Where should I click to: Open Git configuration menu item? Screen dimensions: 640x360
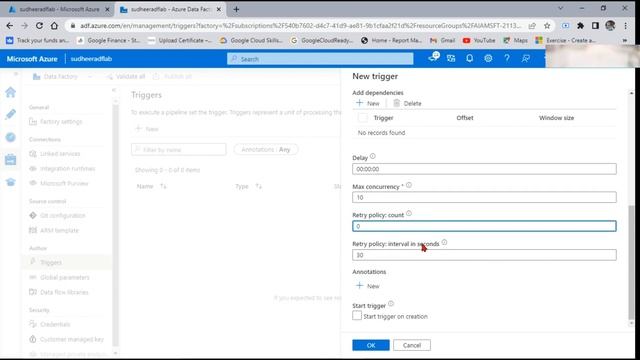coord(62,216)
